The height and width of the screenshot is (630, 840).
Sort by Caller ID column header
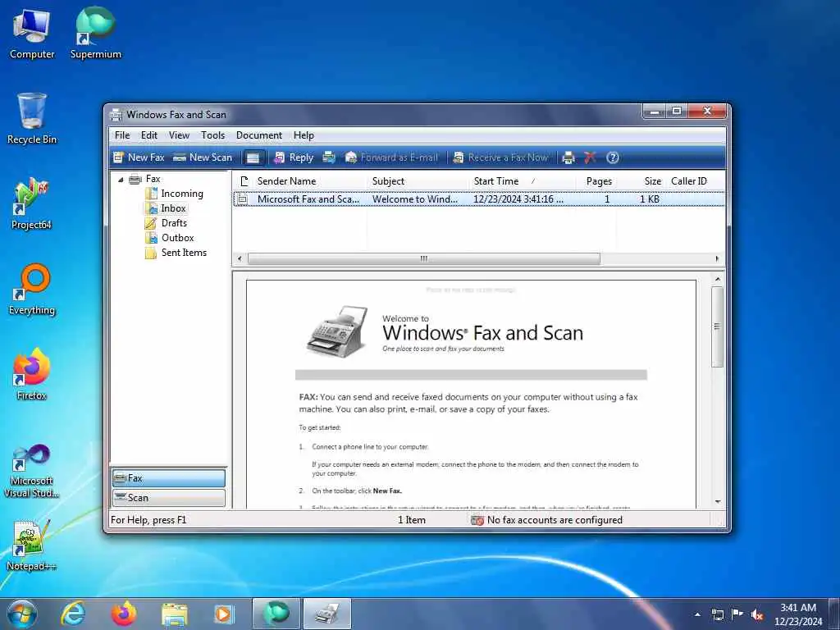coord(695,181)
